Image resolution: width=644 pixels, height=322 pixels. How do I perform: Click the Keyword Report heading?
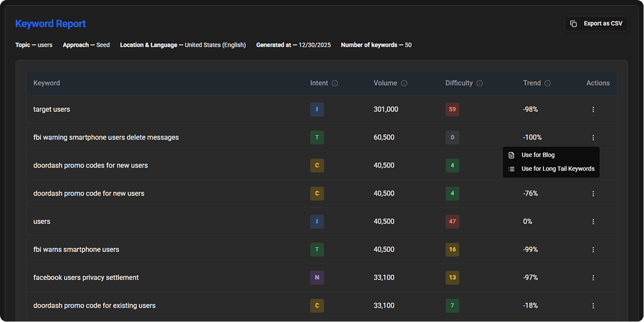(x=51, y=24)
